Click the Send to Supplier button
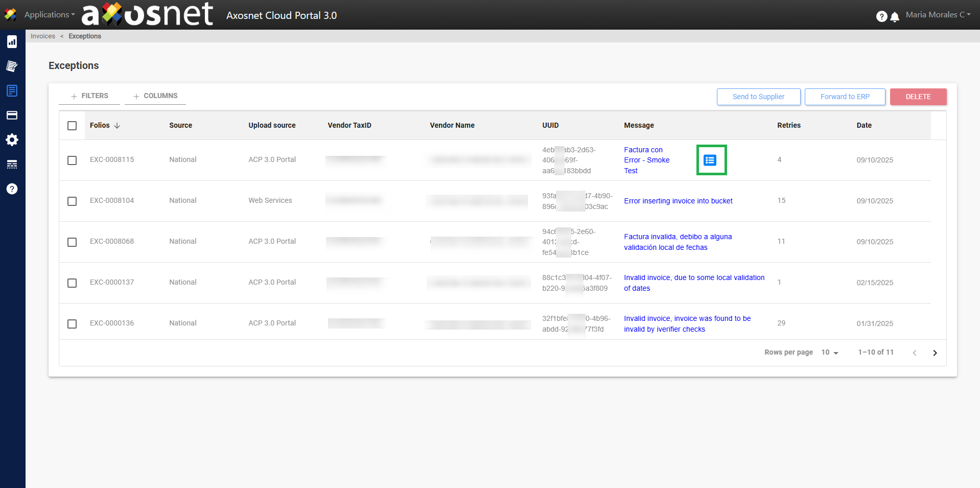The width and height of the screenshot is (980, 488). 758,97
